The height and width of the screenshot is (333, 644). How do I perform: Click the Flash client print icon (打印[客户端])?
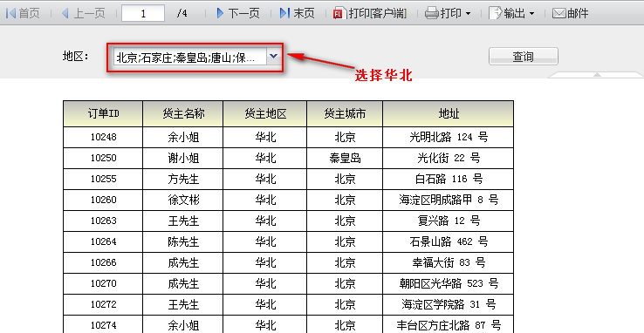pyautogui.click(x=338, y=14)
